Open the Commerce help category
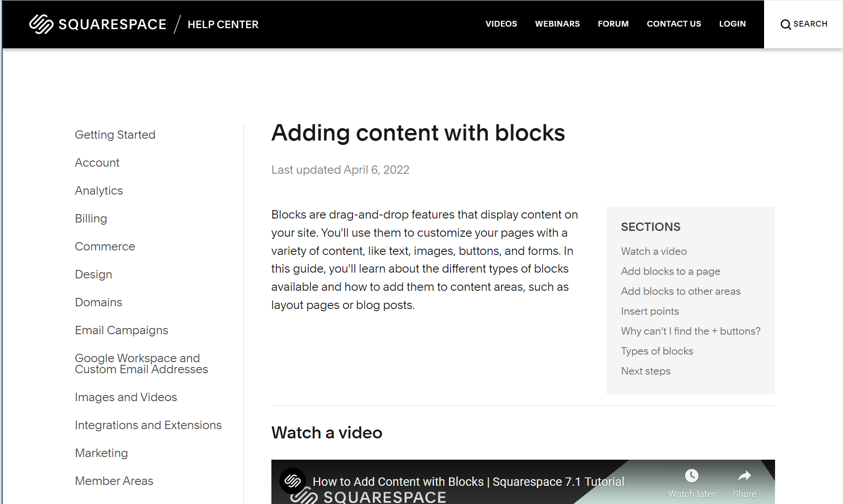843x504 pixels. click(x=105, y=246)
